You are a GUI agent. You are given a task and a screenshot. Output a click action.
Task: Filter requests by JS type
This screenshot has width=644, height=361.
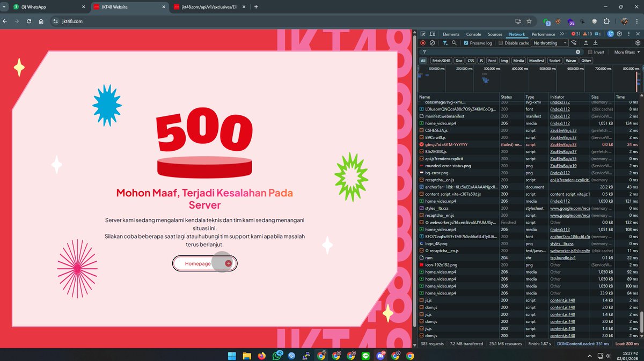pyautogui.click(x=481, y=61)
